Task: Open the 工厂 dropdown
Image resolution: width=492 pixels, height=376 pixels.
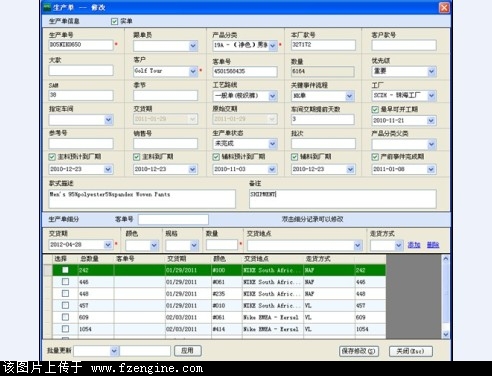Action: pyautogui.click(x=432, y=96)
